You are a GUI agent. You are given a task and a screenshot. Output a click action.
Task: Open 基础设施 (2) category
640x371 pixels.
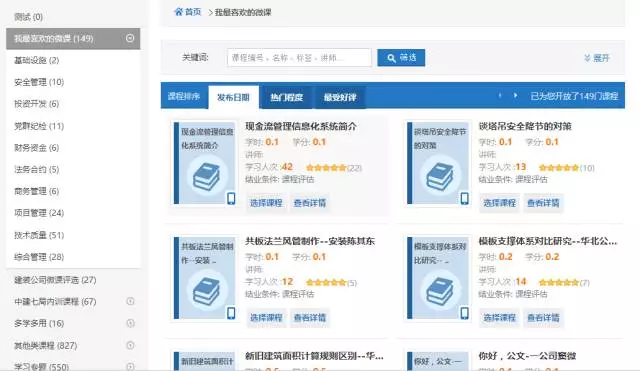tap(37, 60)
